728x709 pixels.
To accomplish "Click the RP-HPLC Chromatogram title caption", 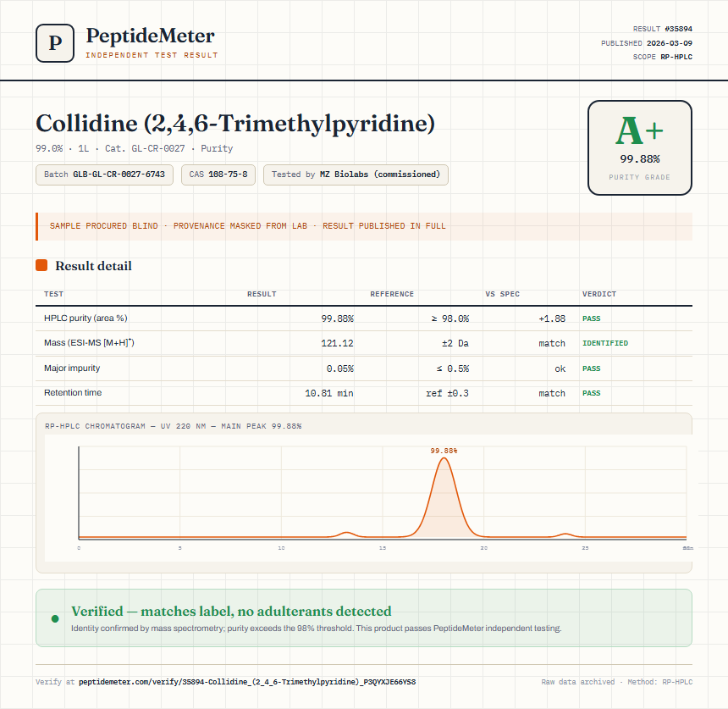I will 174,426.
